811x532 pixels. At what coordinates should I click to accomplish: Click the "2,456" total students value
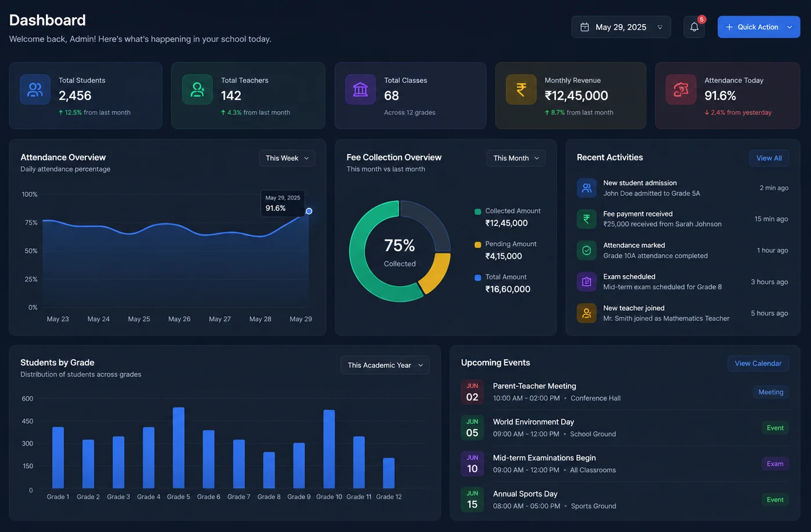(75, 96)
